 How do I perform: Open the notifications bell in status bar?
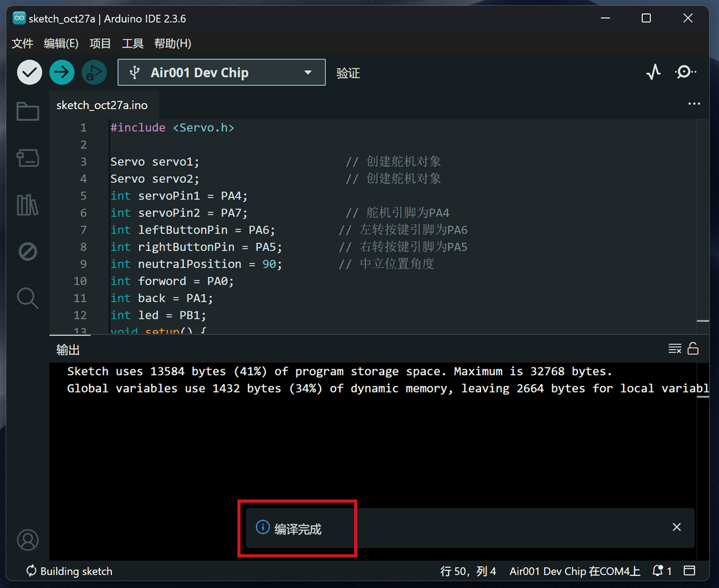click(661, 571)
